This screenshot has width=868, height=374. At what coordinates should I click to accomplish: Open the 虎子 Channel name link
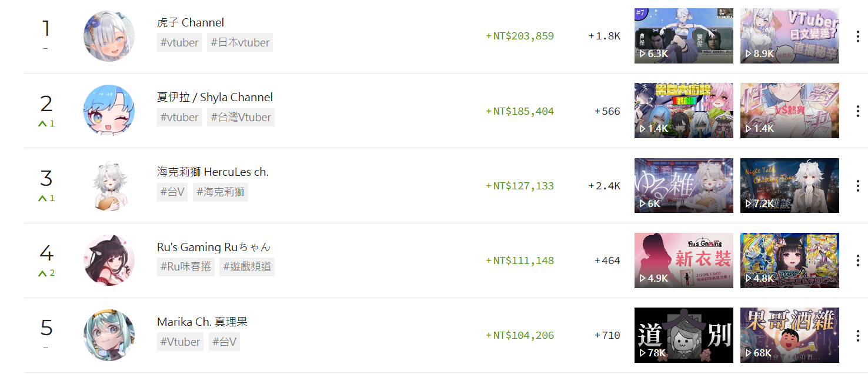191,22
